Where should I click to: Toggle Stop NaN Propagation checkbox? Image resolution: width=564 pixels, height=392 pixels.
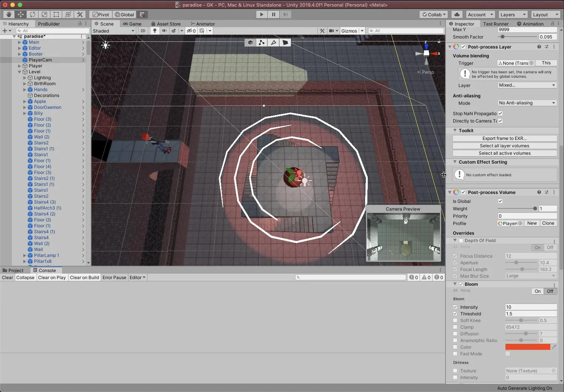[x=500, y=113]
